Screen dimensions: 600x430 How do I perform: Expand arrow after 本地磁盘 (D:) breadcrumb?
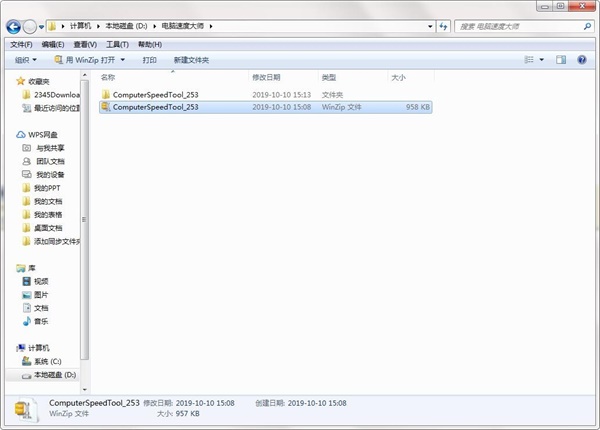[155, 26]
